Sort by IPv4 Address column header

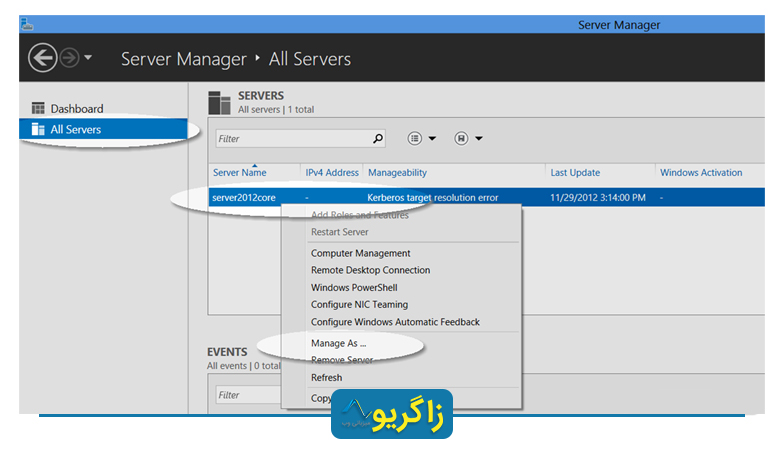tap(332, 172)
